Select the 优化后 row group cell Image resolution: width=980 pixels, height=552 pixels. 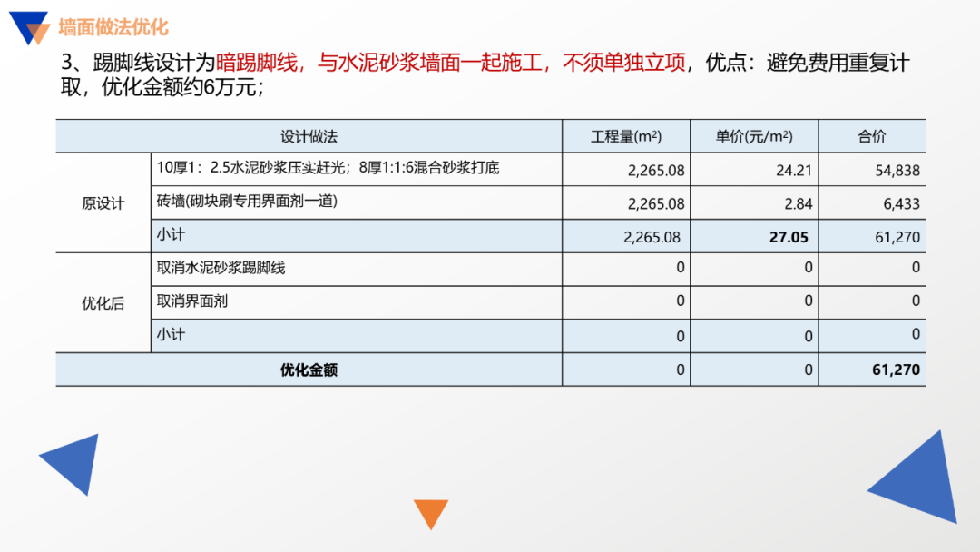click(103, 303)
